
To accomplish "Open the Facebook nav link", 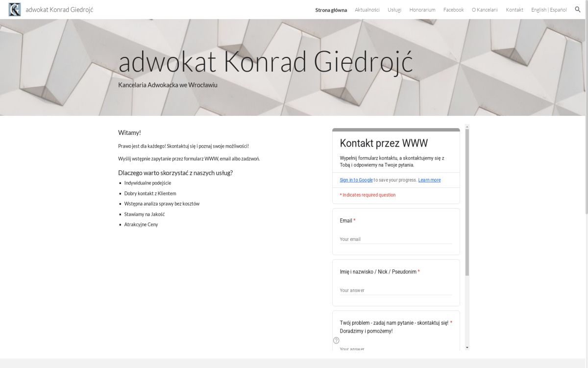I will pos(453,10).
